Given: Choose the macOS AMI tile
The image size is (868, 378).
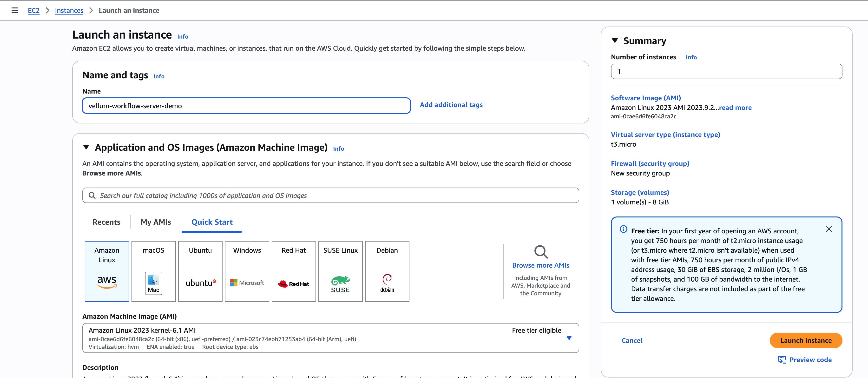Looking at the screenshot, I should 153,271.
